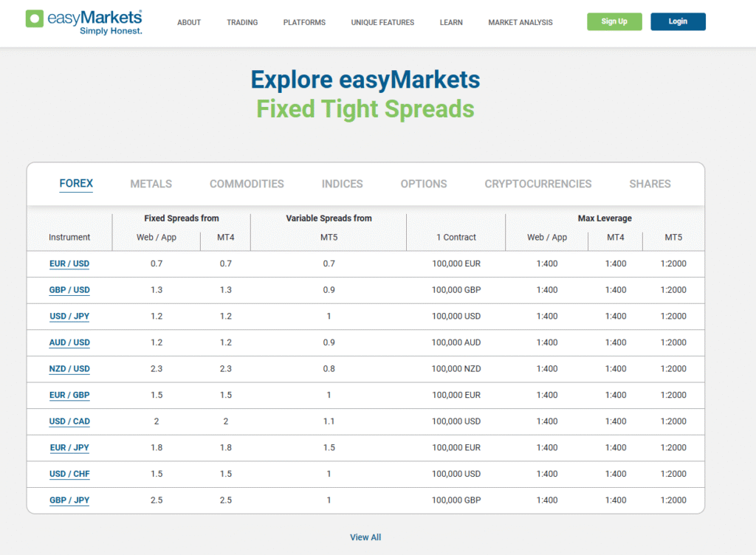Select the Forex tab
Viewport: 756px width, 555px height.
tap(76, 184)
